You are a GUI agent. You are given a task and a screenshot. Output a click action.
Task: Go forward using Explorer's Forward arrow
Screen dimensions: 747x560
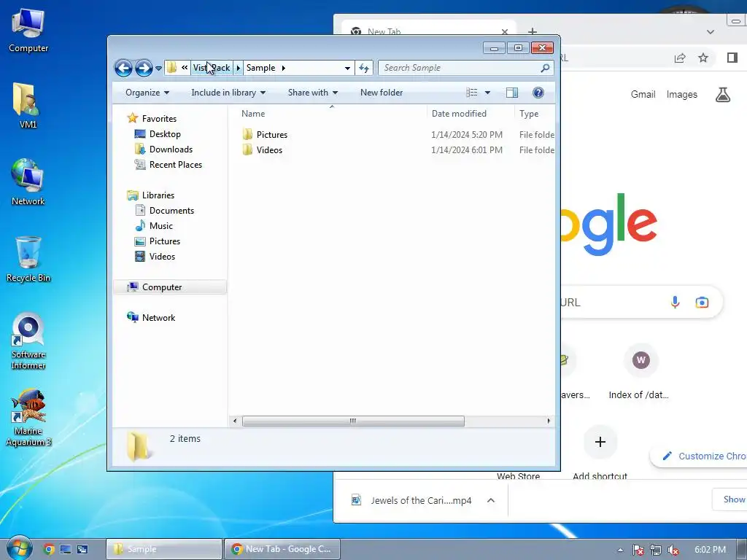[144, 68]
